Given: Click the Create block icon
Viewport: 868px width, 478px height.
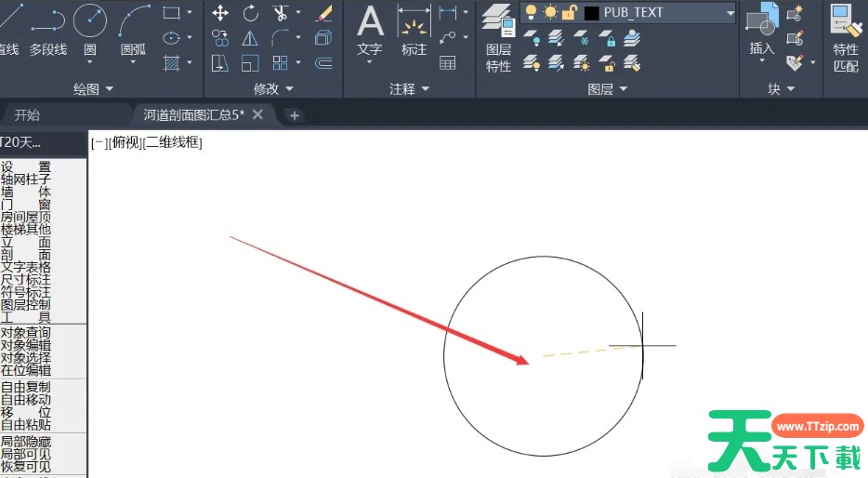Looking at the screenshot, I should coord(795,12).
